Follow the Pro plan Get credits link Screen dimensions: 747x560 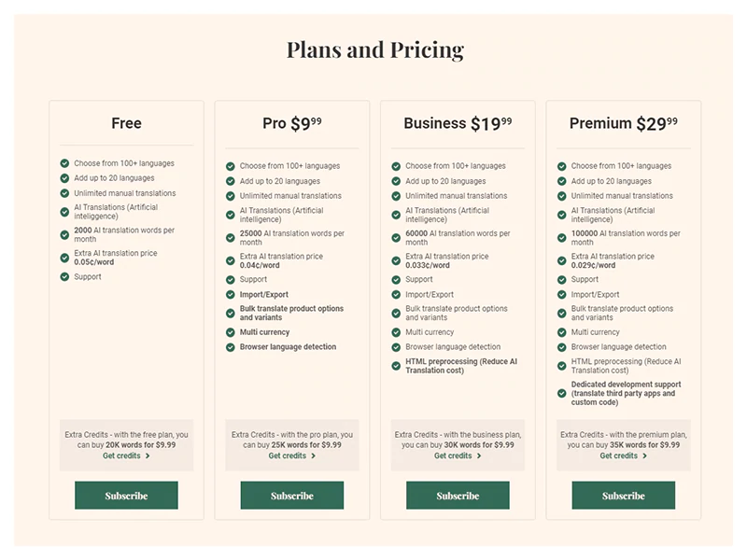(291, 456)
